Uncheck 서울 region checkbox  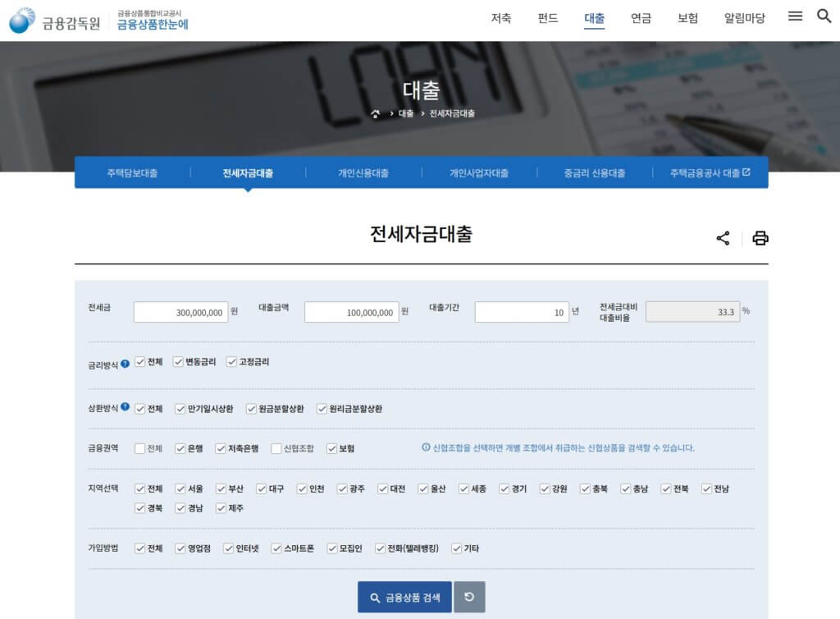[x=180, y=488]
